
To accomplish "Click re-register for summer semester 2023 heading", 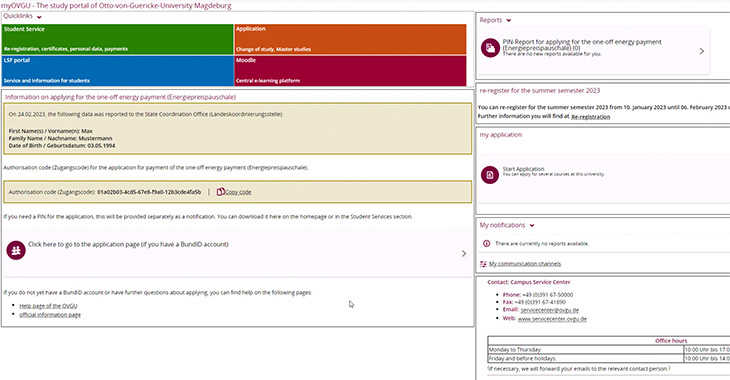I will (540, 91).
